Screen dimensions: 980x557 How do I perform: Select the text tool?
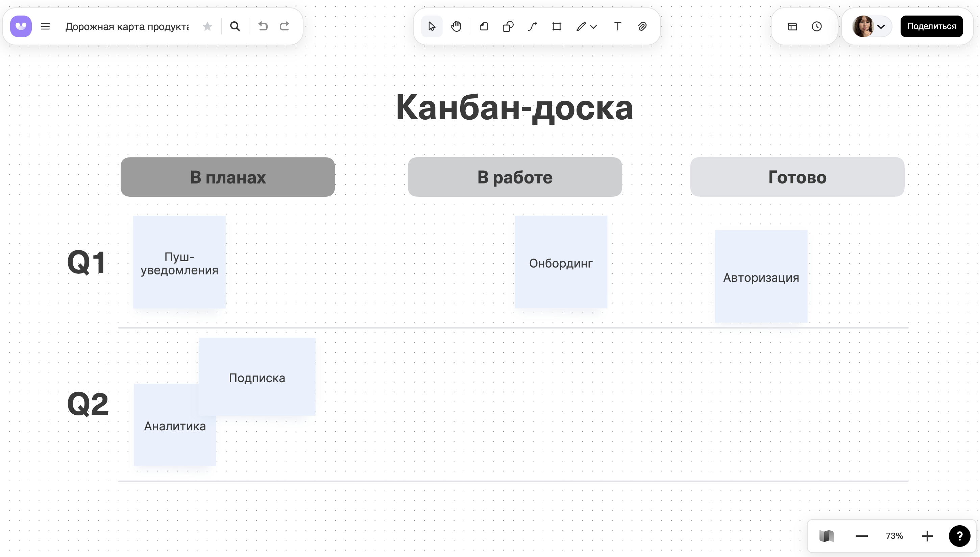coord(617,26)
